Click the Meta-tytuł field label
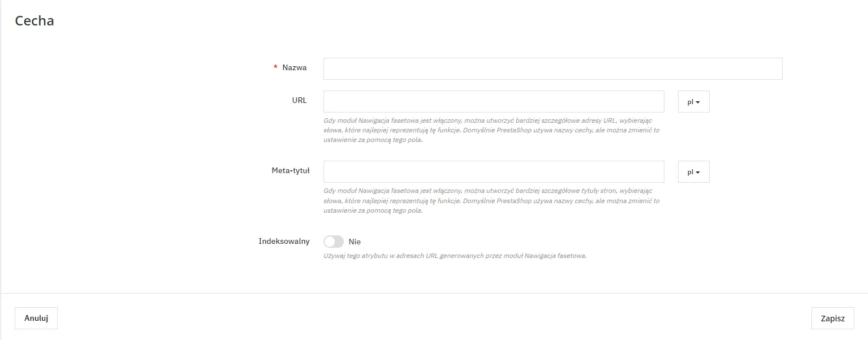This screenshot has height=340, width=868. (291, 171)
